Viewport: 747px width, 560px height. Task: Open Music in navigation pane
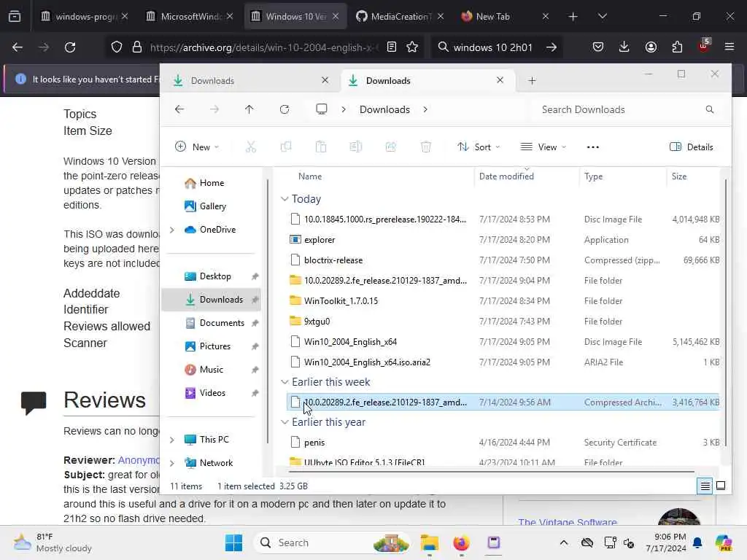211,370
